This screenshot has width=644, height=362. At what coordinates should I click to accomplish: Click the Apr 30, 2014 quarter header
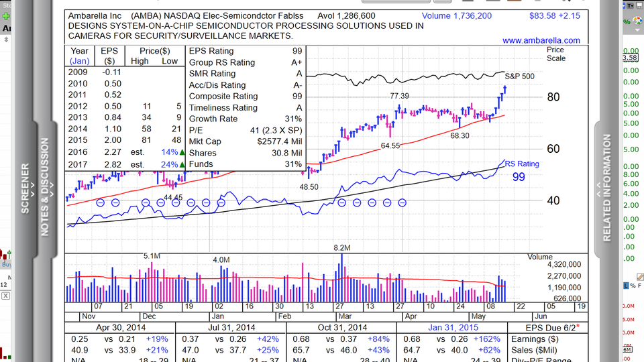point(121,328)
